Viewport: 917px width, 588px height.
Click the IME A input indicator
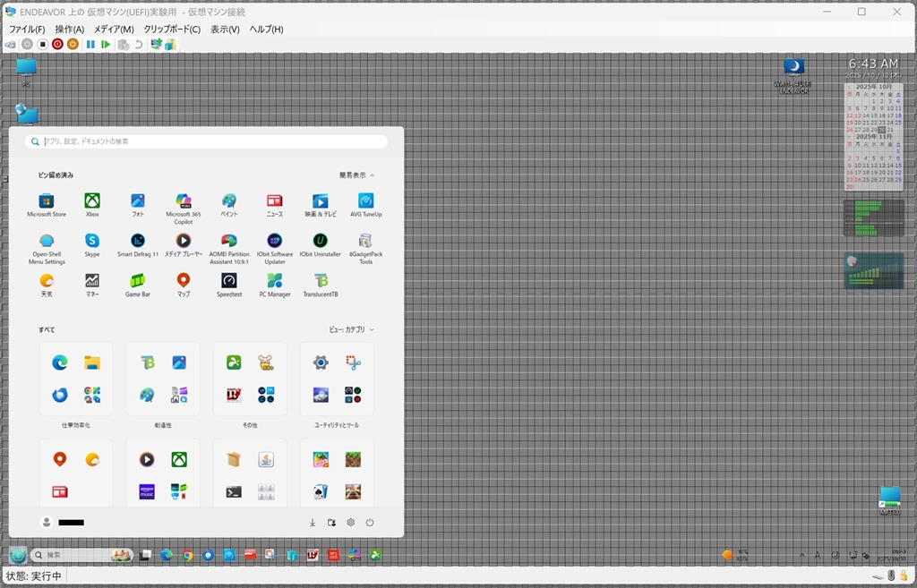pos(818,555)
